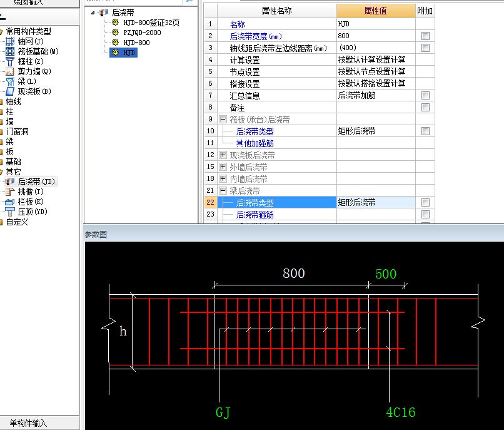Screen dimensions: 504x430
Task: Click 按默认搭接设置计算 value cell
Action: pyautogui.click(x=376, y=84)
